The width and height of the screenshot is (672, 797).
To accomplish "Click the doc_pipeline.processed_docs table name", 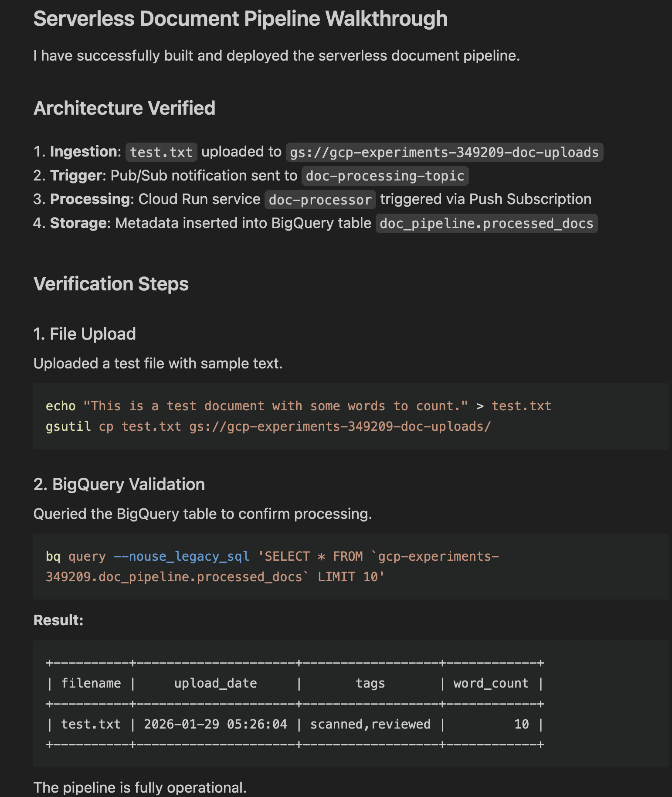I will pyautogui.click(x=486, y=223).
